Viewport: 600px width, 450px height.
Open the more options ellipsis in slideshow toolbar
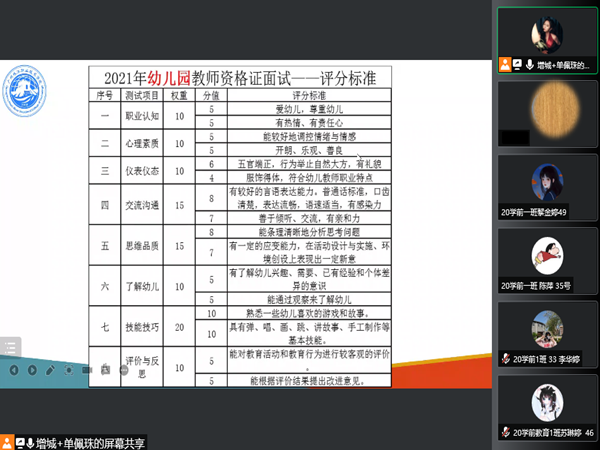(x=123, y=369)
